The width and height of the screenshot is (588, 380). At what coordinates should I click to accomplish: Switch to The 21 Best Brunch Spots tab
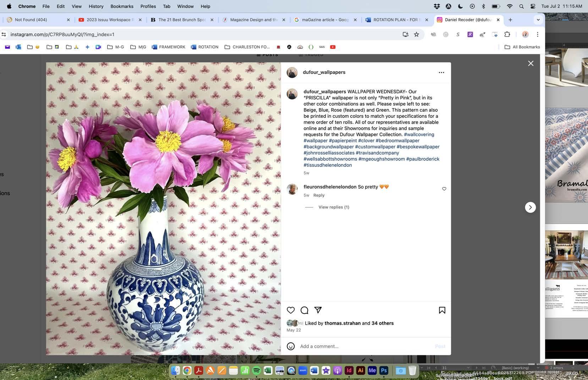click(182, 20)
